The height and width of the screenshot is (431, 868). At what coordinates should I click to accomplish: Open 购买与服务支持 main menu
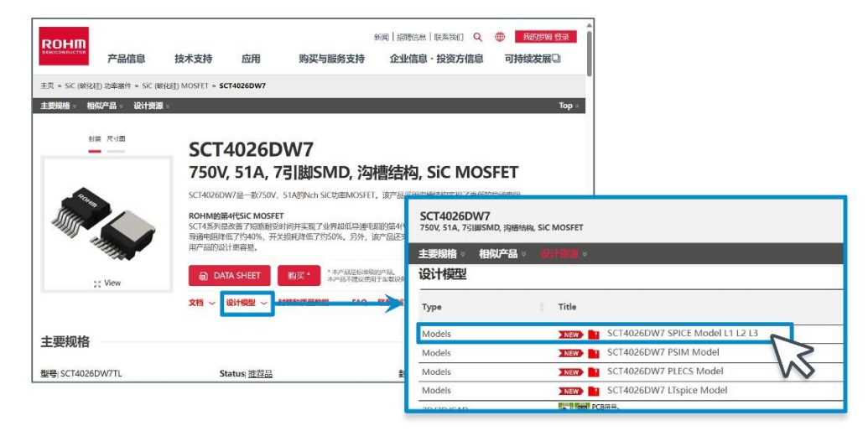tap(331, 59)
